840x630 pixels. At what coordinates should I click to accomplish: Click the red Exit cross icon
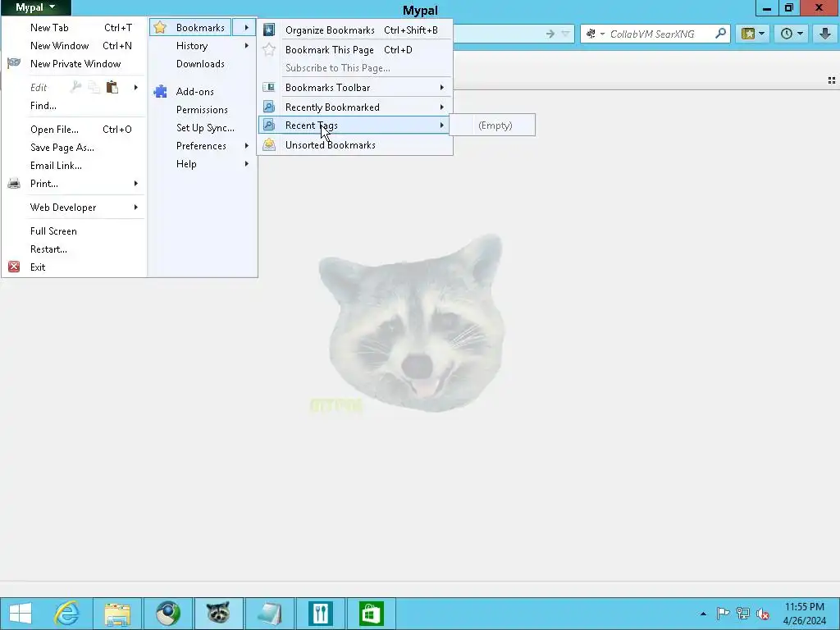[x=14, y=267]
